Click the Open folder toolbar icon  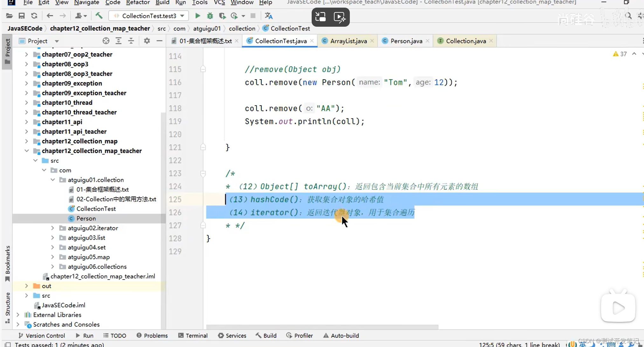tap(9, 16)
